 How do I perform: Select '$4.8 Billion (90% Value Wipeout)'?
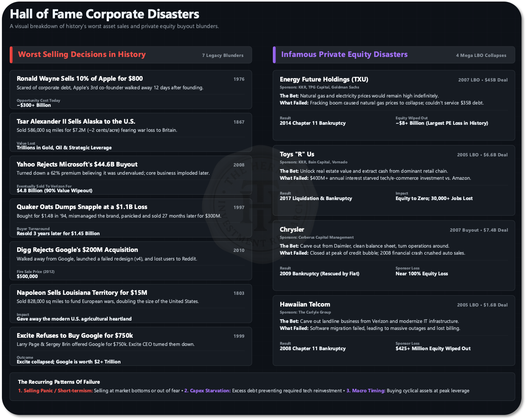55,191
